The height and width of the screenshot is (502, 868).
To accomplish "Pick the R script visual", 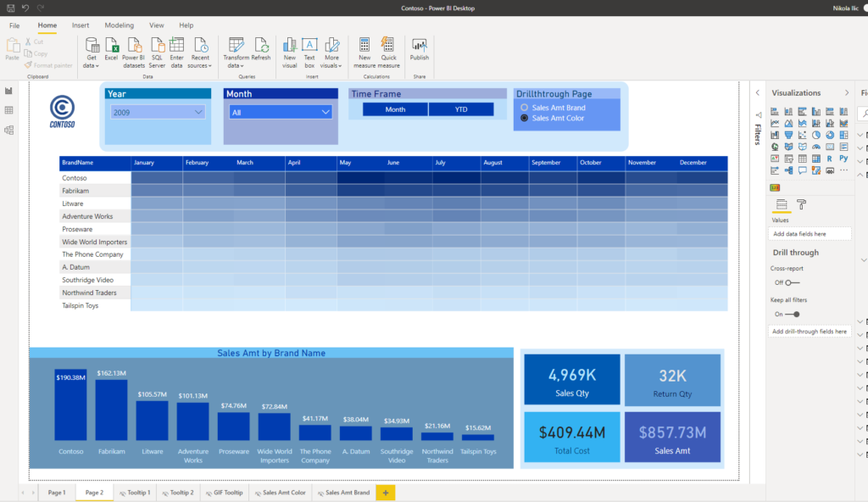I will pos(830,159).
